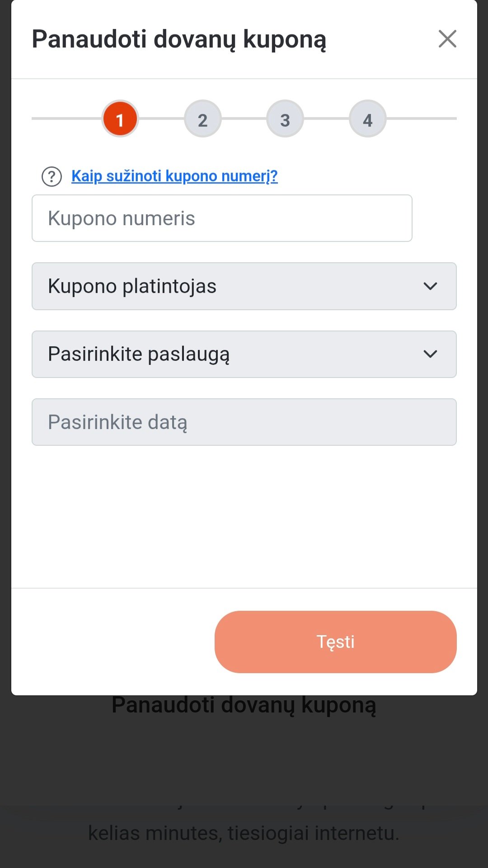
Task: Expand the Pasirinkite paslaugą dropdown
Action: click(x=226, y=354)
